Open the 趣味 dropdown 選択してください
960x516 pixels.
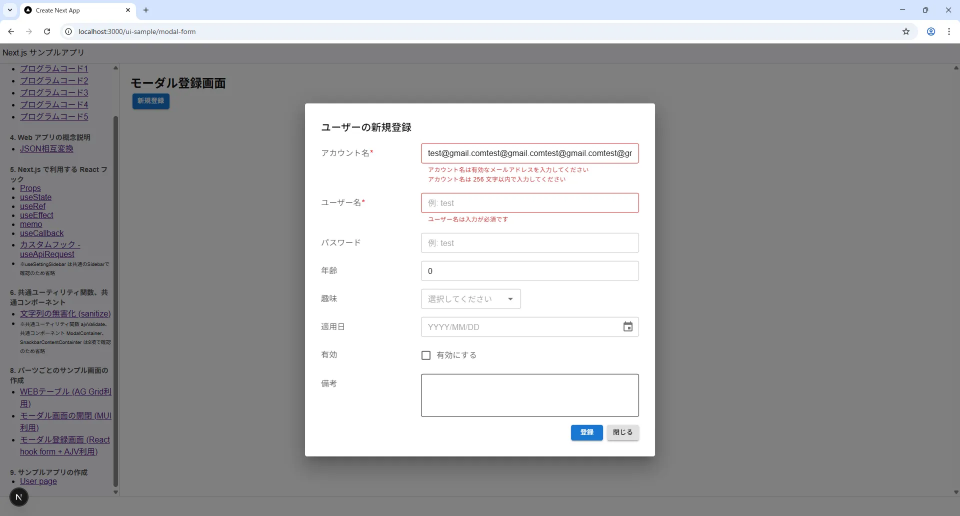(x=471, y=299)
